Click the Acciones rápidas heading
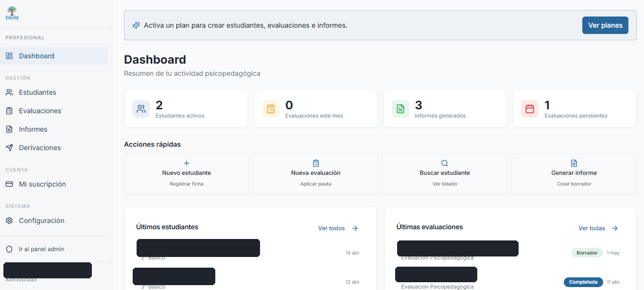Image resolution: width=644 pixels, height=290 pixels. coord(152,144)
